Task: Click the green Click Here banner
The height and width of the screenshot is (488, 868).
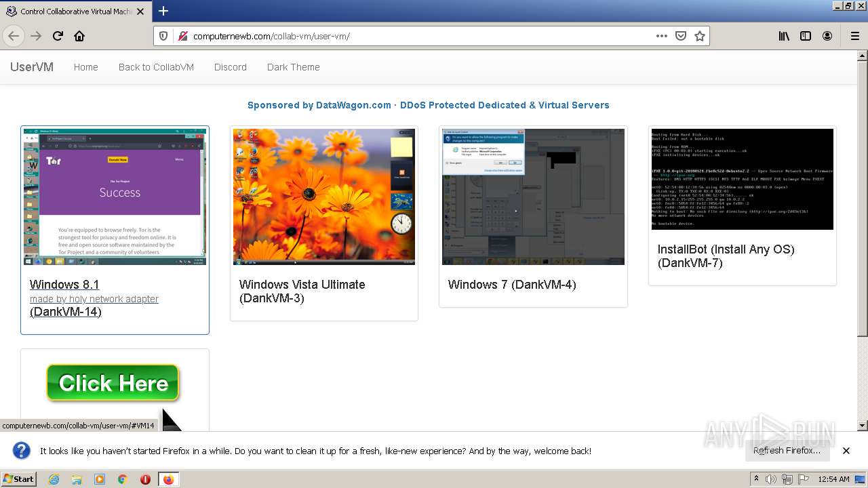Action: pyautogui.click(x=113, y=383)
